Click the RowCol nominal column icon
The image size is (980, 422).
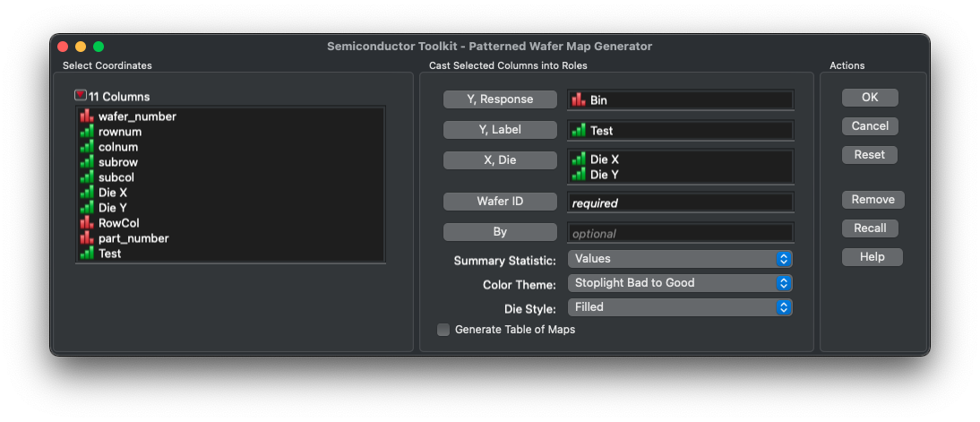(87, 223)
